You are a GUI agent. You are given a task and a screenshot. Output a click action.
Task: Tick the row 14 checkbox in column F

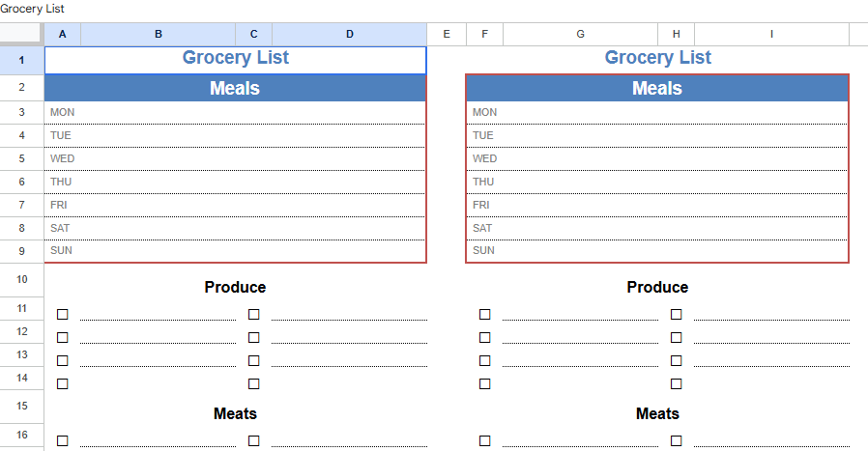point(484,383)
